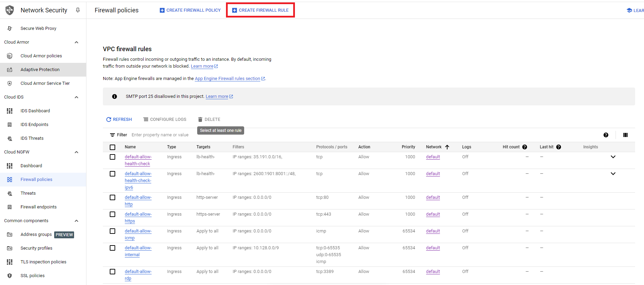Select all firewall rules checkbox in header

click(x=112, y=147)
